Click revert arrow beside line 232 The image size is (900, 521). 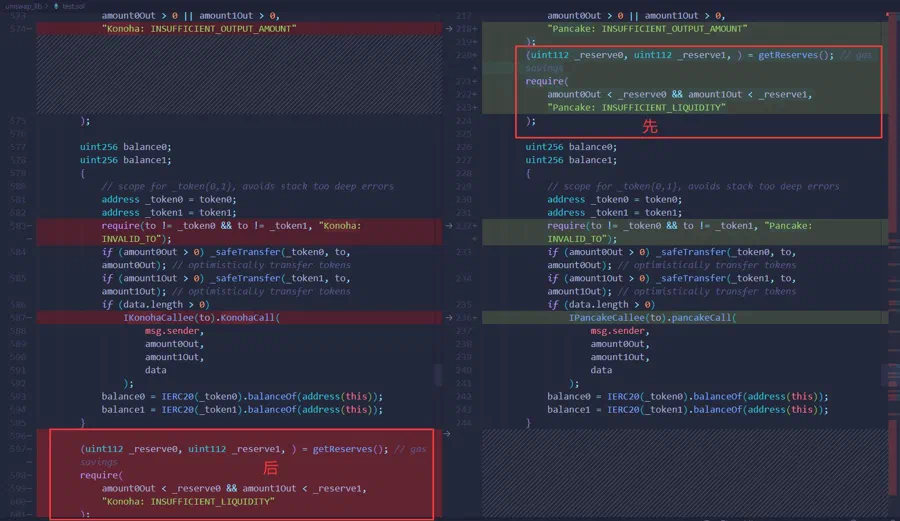click(449, 226)
